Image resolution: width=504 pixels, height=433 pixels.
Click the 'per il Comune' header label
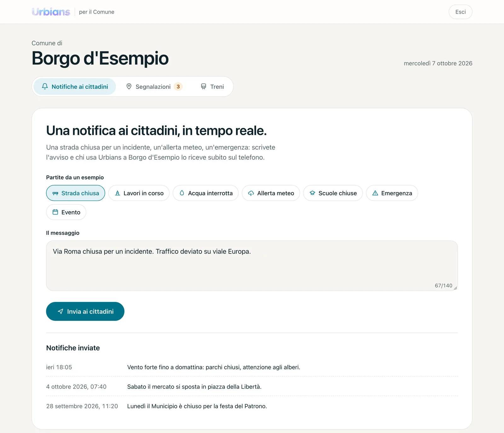[97, 12]
